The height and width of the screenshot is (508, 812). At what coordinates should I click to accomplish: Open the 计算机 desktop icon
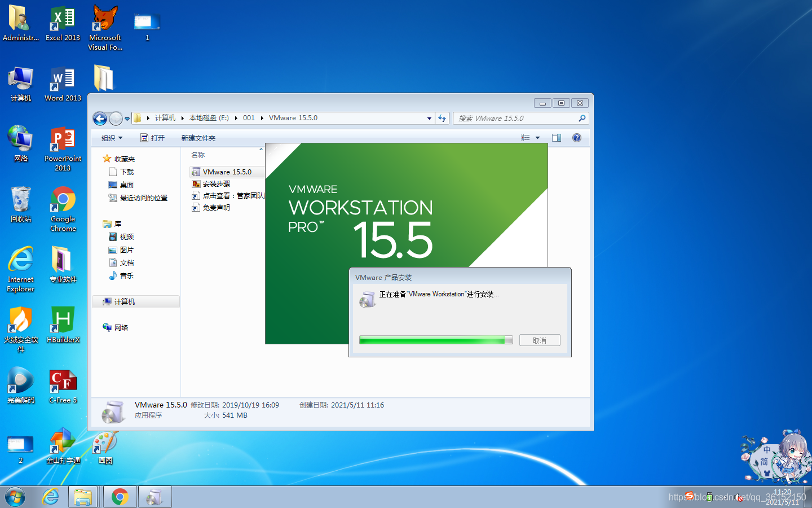click(x=21, y=84)
